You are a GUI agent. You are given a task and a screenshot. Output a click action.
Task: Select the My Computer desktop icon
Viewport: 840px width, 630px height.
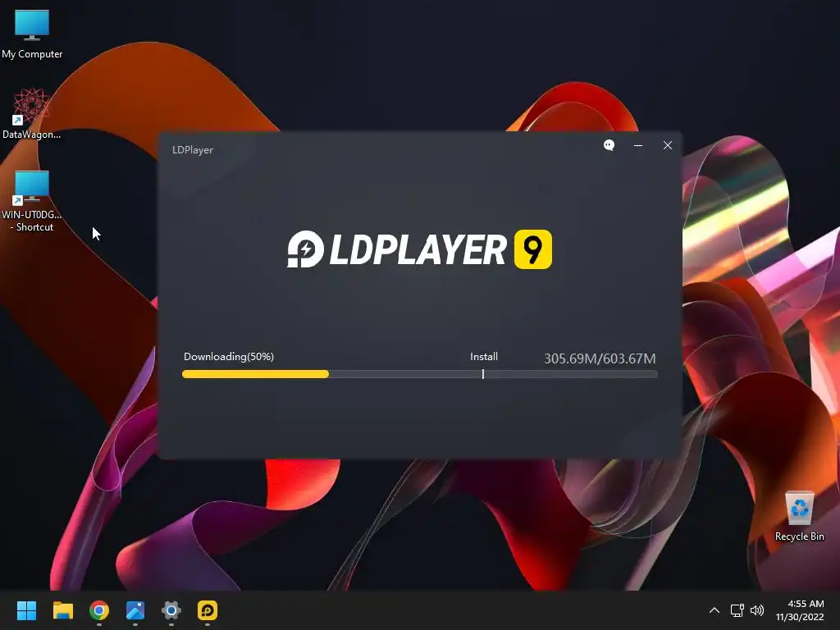pyautogui.click(x=32, y=34)
